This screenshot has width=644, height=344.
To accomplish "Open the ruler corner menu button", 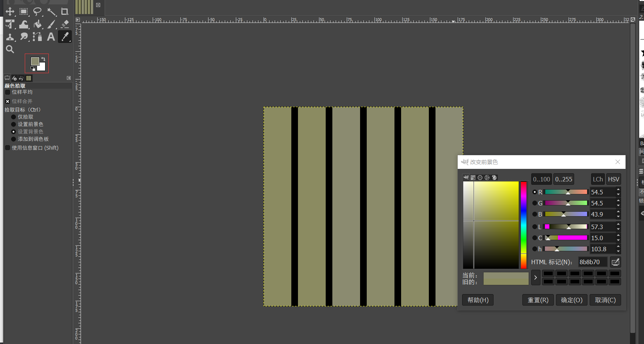I will click(78, 20).
